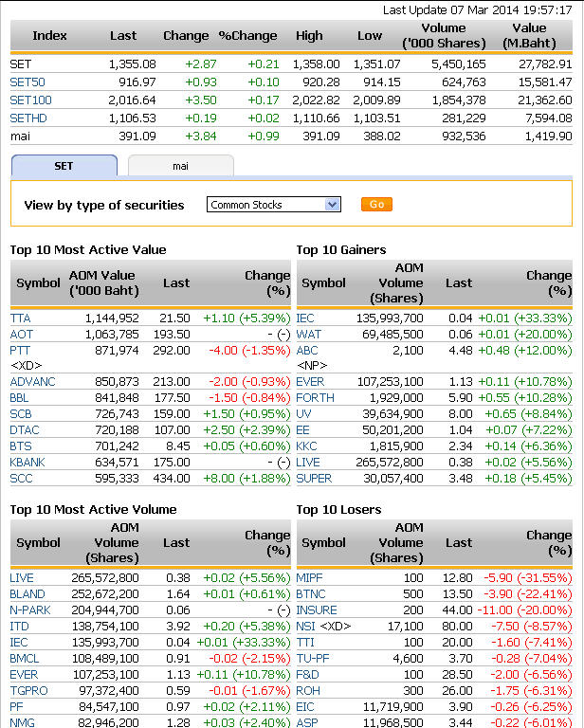The image size is (584, 728).
Task: Open the SET100 index link
Action: [x=30, y=100]
